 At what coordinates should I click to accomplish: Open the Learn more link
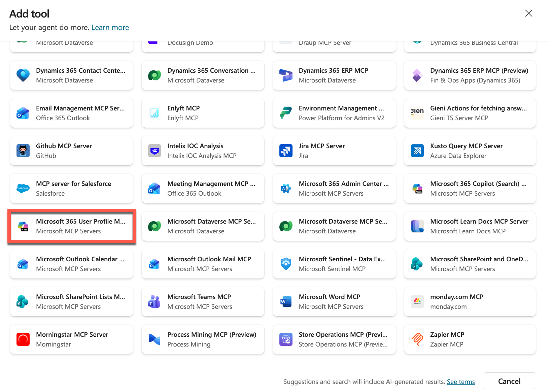(x=110, y=27)
